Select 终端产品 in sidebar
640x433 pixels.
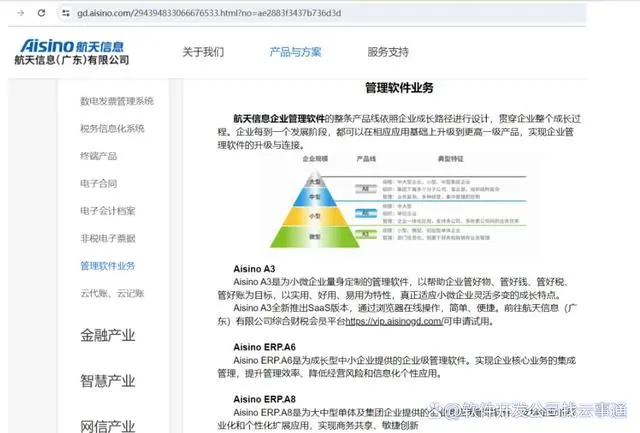[98, 156]
